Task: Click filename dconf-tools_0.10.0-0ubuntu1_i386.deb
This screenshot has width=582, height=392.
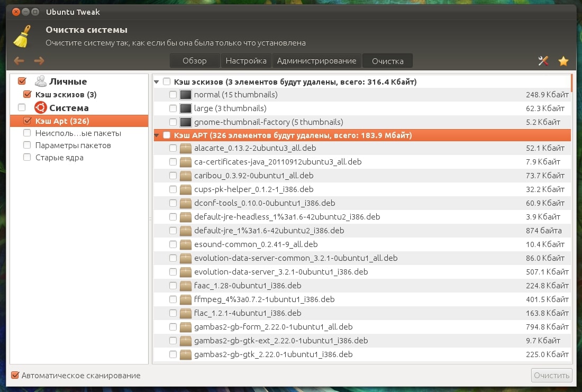Action: coord(265,203)
